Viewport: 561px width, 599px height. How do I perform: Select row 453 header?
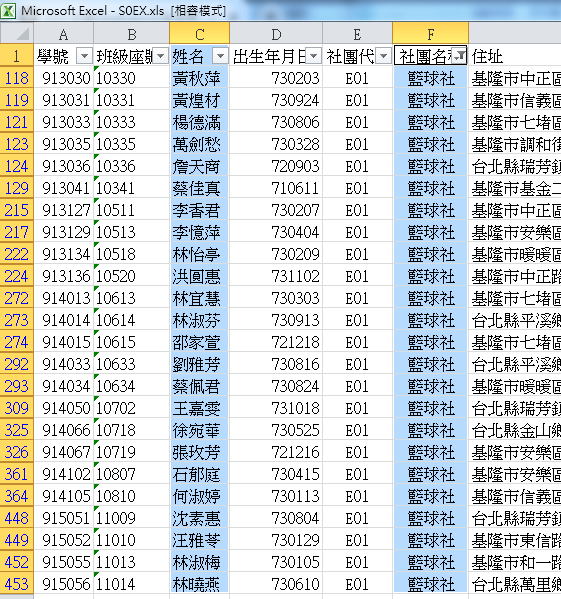coord(17,584)
